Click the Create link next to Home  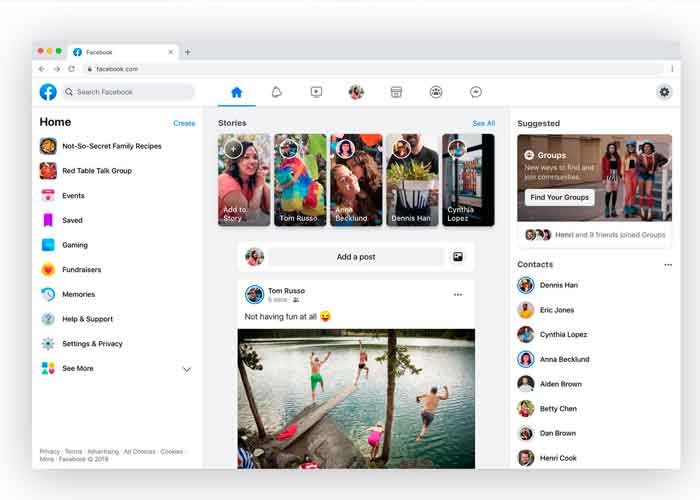pyautogui.click(x=184, y=123)
